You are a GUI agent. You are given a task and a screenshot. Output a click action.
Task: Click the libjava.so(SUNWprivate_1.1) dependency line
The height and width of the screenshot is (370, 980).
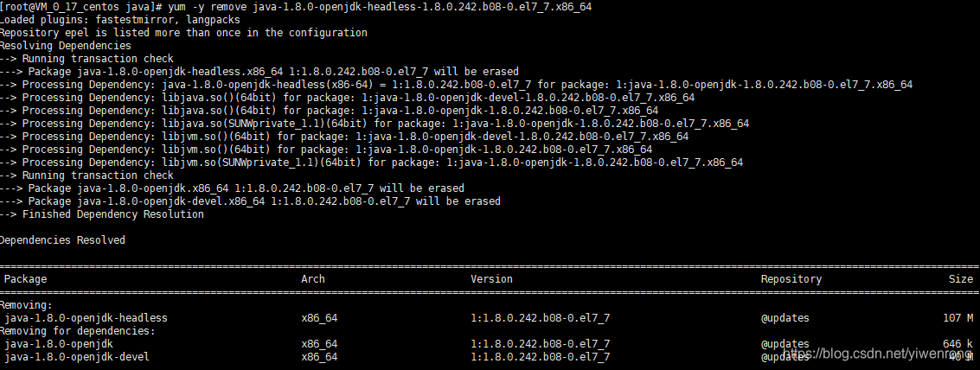point(375,124)
